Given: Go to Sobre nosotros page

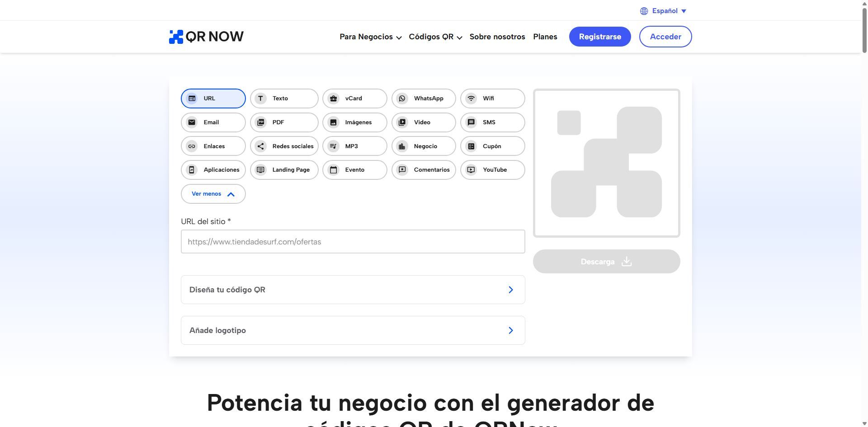Looking at the screenshot, I should point(497,37).
